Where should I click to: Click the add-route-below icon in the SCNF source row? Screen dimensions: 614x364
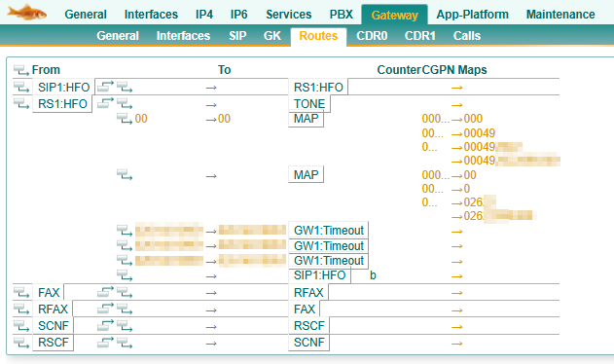pyautogui.click(x=105, y=326)
